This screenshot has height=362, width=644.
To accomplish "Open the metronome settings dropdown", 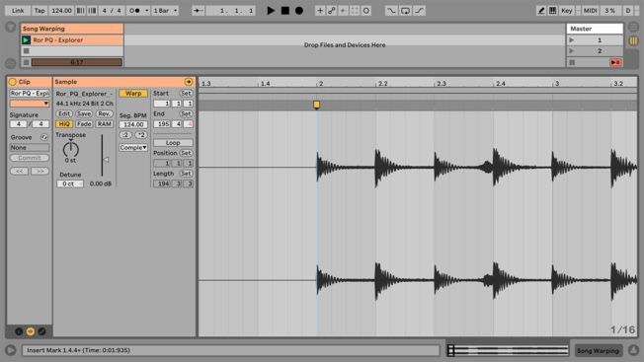I will (146, 11).
